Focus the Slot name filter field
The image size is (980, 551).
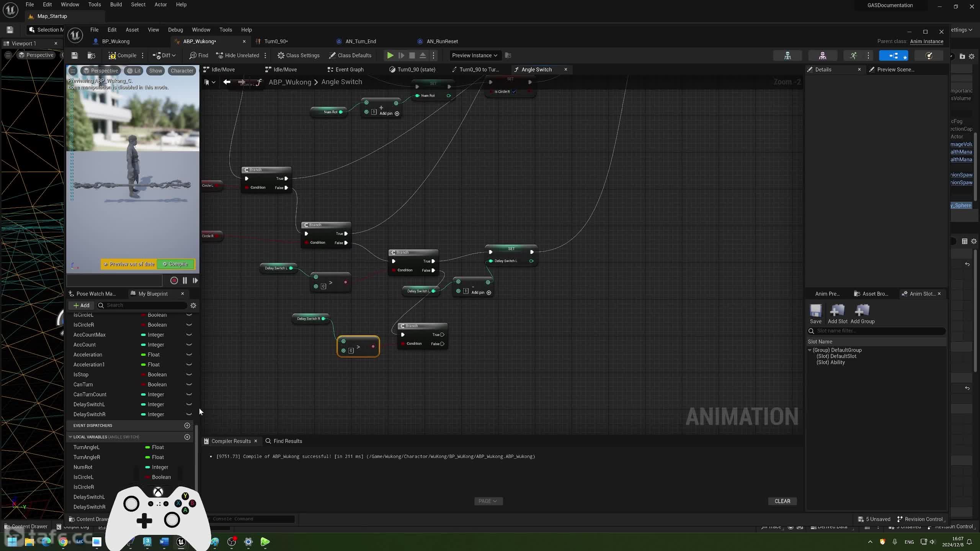[876, 331]
